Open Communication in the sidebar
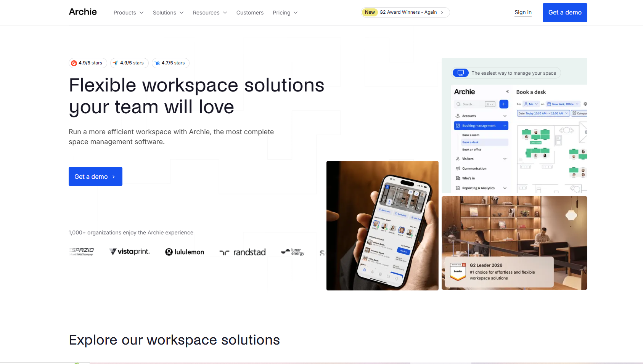Image resolution: width=643 pixels, height=364 pixels. pyautogui.click(x=474, y=168)
